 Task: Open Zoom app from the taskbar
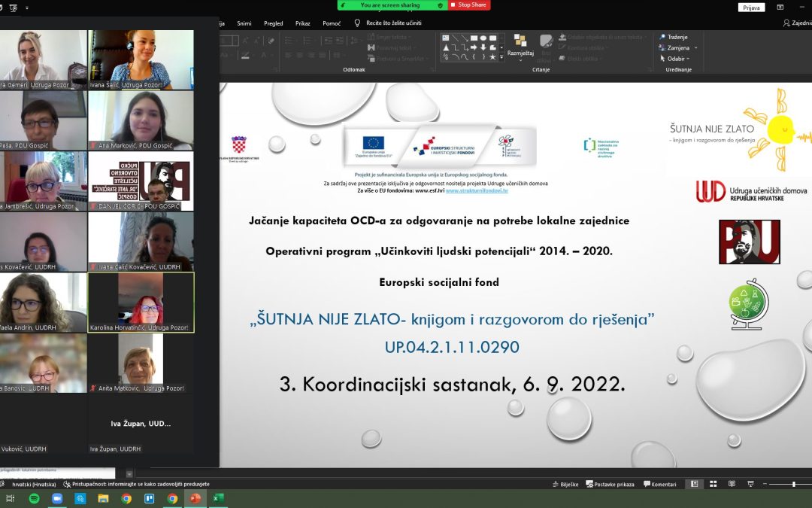[x=56, y=498]
